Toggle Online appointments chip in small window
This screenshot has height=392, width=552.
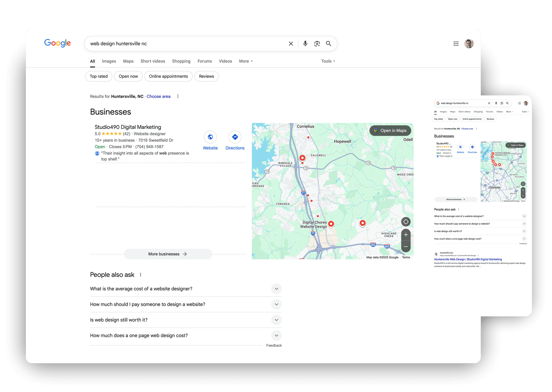[472, 119]
